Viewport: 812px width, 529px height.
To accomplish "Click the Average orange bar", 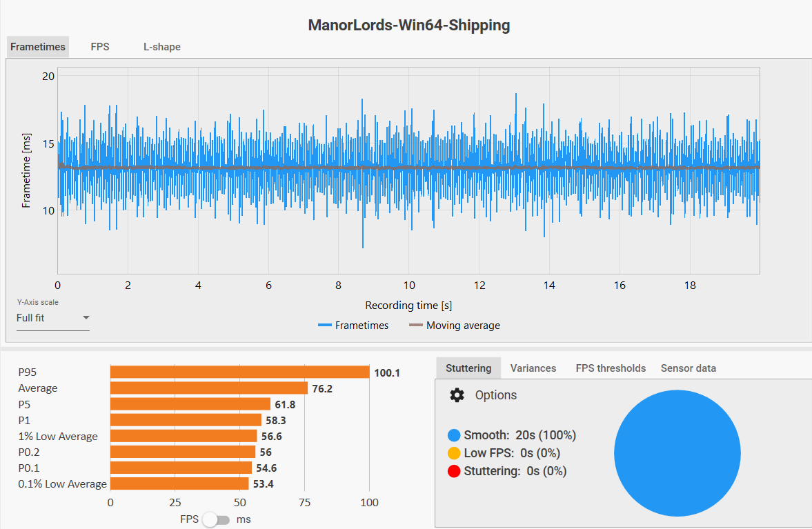I will coord(209,388).
